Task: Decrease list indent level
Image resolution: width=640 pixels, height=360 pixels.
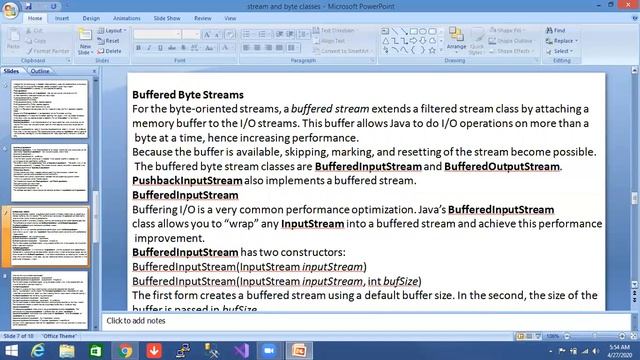Action: [279, 34]
